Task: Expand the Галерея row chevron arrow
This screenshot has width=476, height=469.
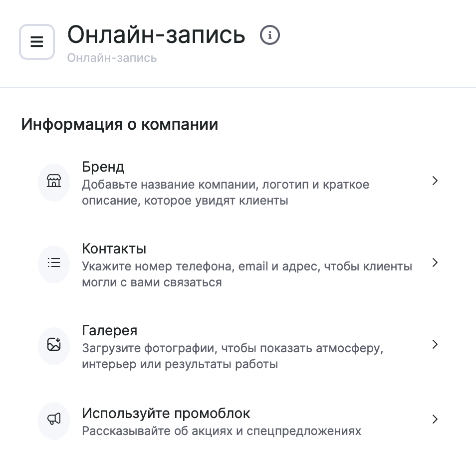Action: (x=435, y=344)
